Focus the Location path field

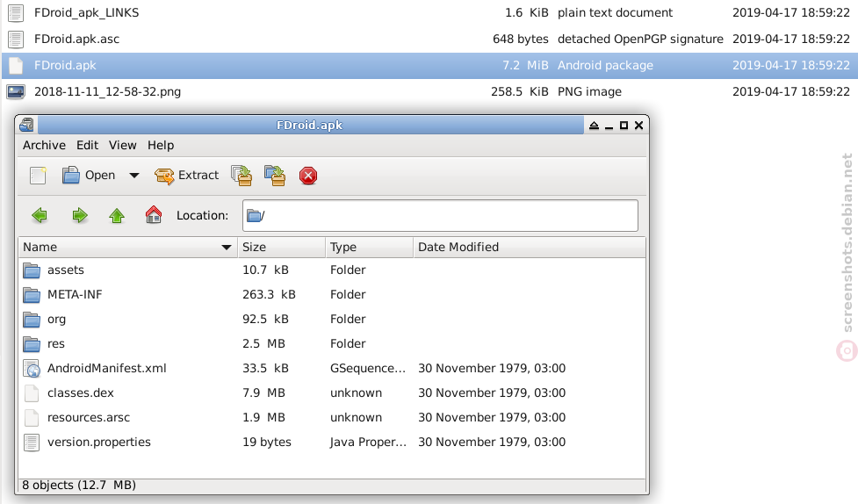[441, 216]
